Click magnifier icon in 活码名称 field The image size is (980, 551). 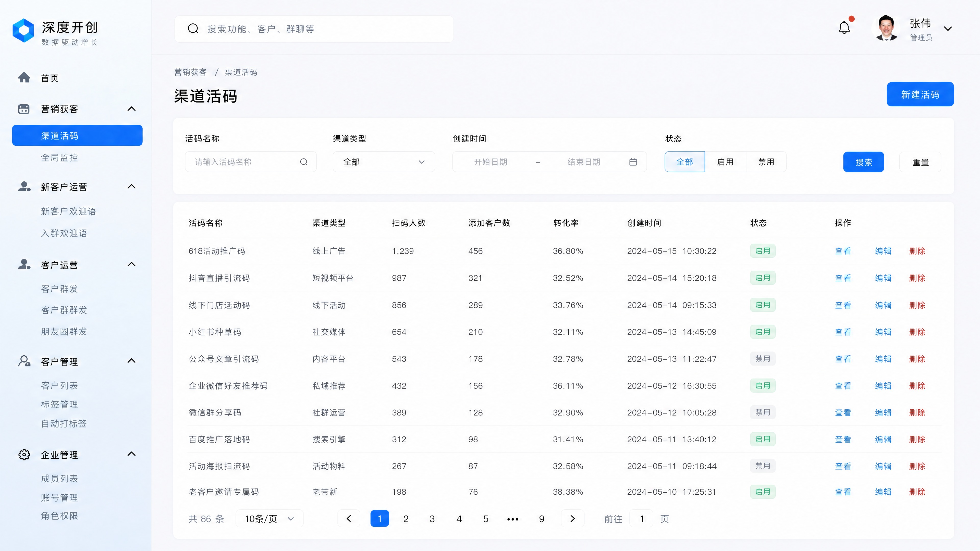(x=304, y=162)
